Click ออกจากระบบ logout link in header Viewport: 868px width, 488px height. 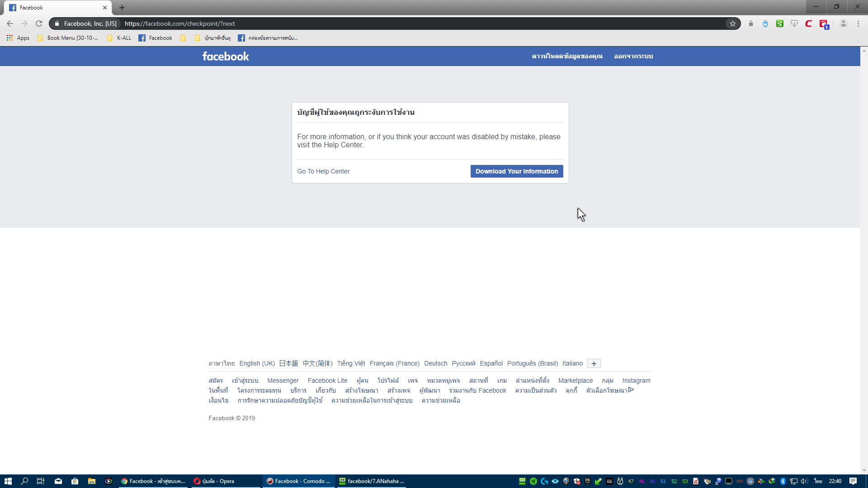click(x=633, y=56)
